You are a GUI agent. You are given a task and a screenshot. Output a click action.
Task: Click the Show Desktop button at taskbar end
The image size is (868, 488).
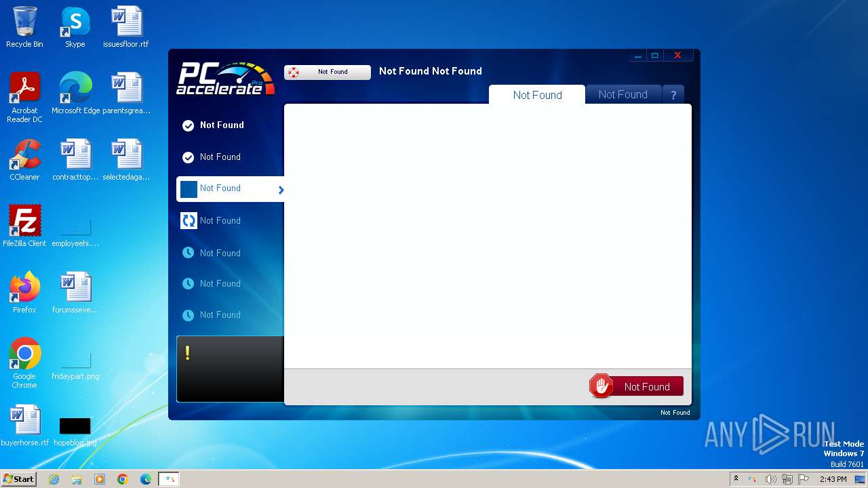pyautogui.click(x=861, y=479)
